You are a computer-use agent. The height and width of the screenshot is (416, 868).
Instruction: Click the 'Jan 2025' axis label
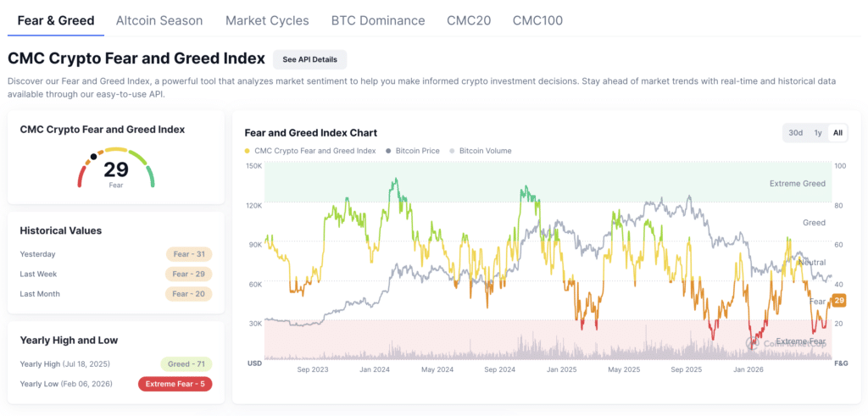point(561,369)
